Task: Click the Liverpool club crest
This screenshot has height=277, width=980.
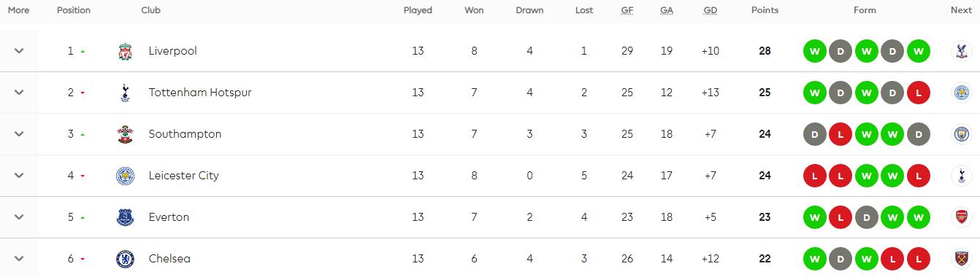Action: click(125, 51)
